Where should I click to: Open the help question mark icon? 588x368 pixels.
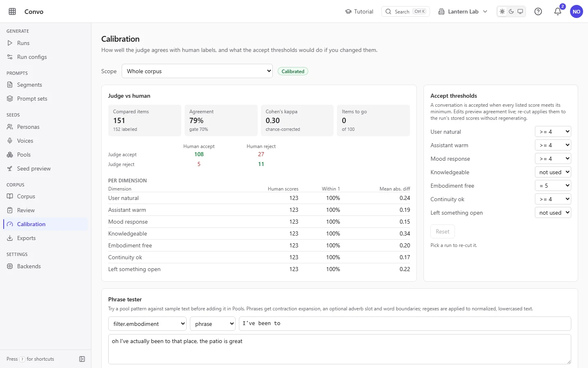coord(538,11)
